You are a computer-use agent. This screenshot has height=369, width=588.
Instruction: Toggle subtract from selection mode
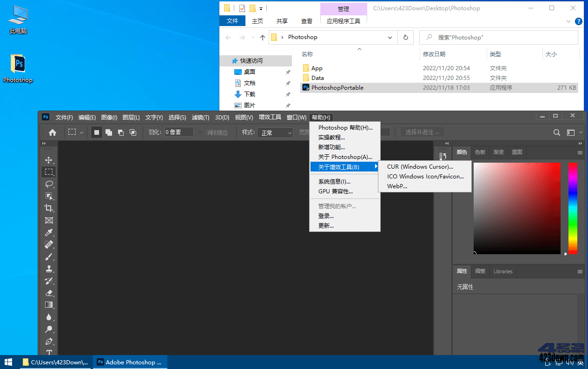(120, 132)
